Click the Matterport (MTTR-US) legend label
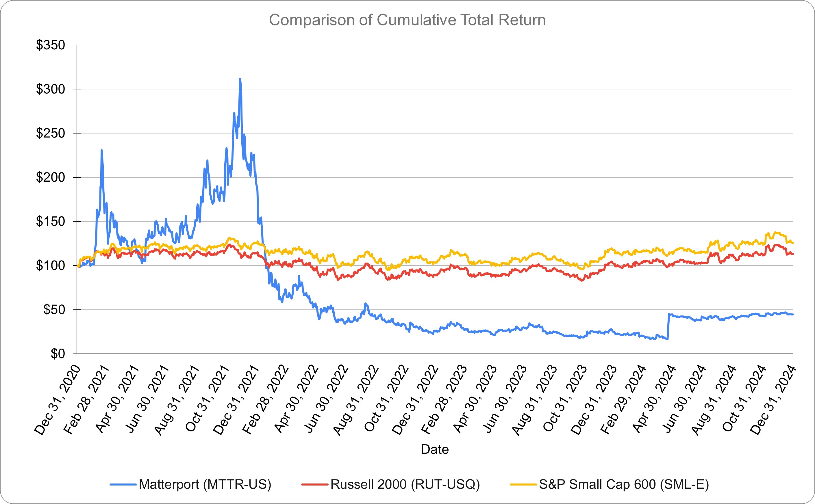The height and width of the screenshot is (504, 815). [205, 484]
